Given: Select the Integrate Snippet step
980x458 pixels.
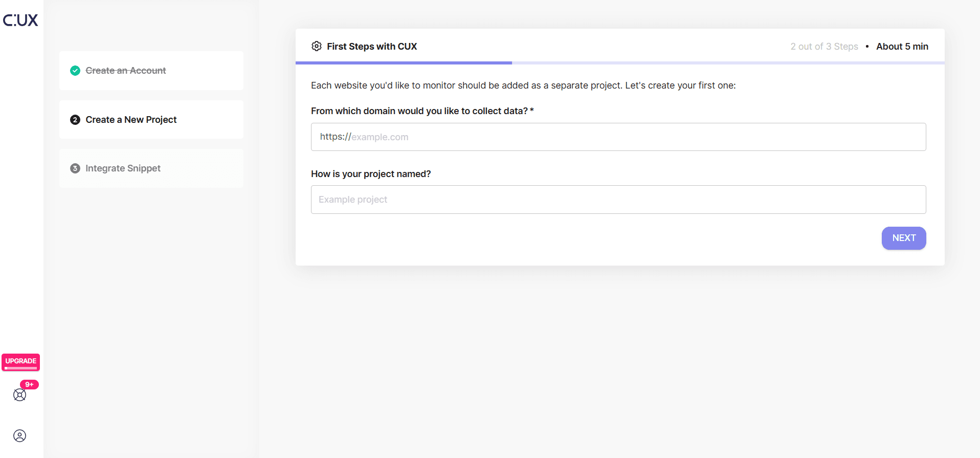Looking at the screenshot, I should [x=151, y=168].
